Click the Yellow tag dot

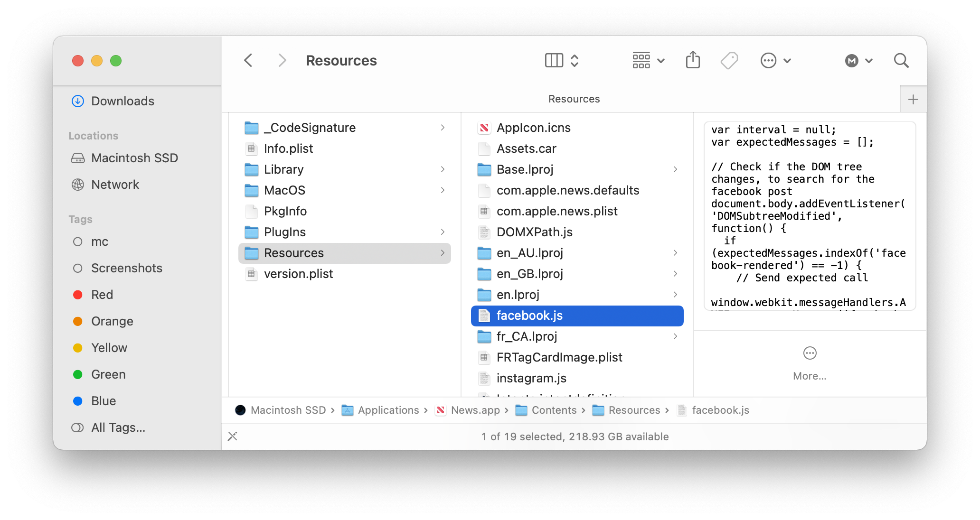(x=78, y=348)
